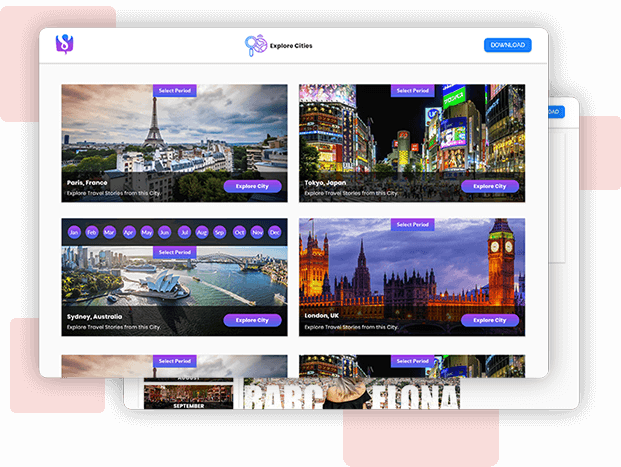Viewport: 621px width, 467px height.
Task: Click Explore City for London, UK
Action: coord(489,320)
